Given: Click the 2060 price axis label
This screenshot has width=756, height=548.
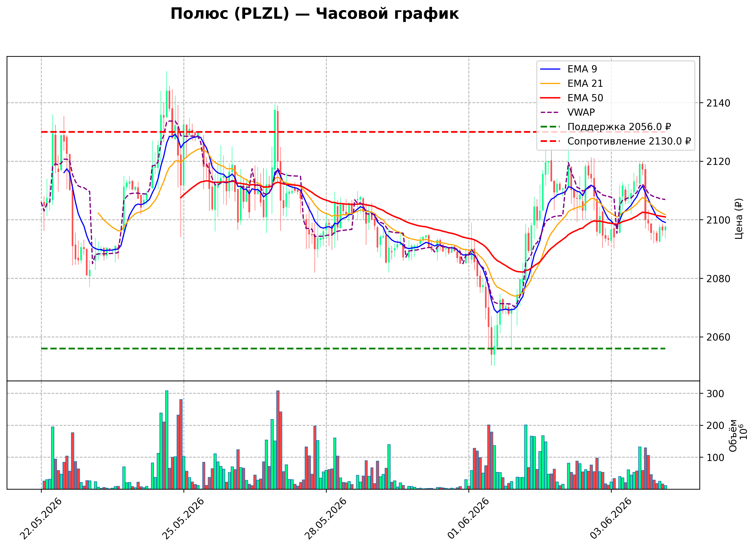Looking at the screenshot, I should tap(718, 338).
